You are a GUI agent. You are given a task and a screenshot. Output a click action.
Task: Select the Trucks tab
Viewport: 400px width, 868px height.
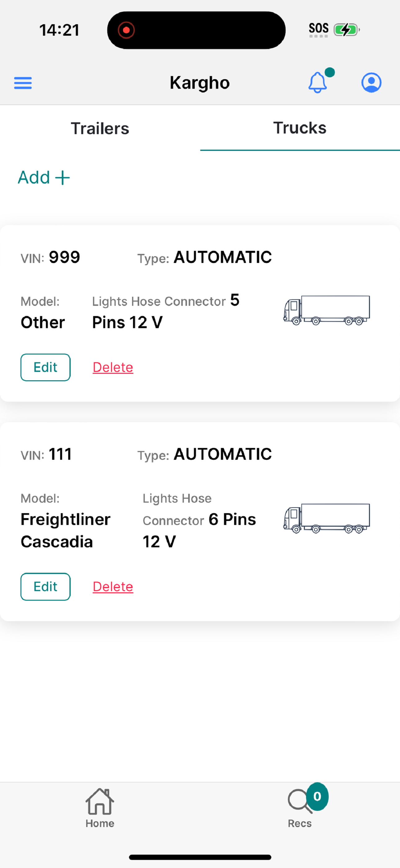point(300,128)
